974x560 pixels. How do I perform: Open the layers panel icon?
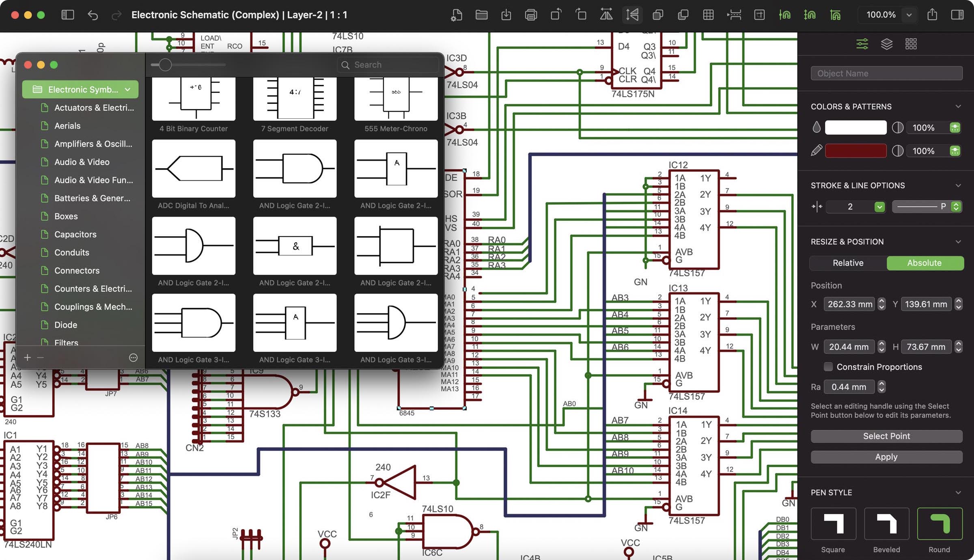click(887, 44)
